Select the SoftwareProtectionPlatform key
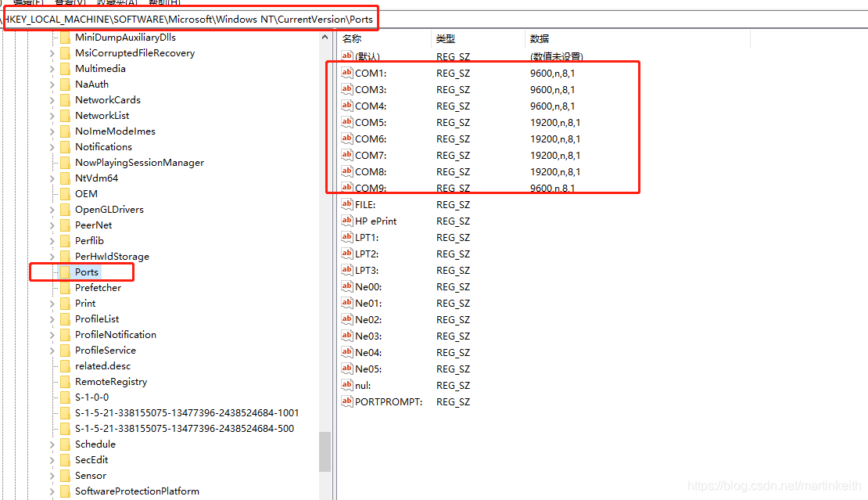This screenshot has width=868, height=500. point(137,491)
